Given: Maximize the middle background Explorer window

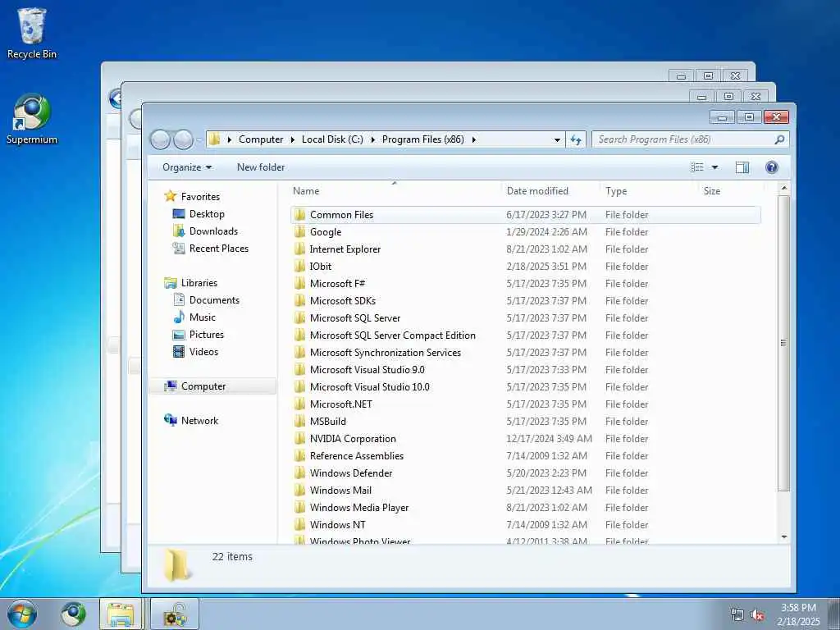Looking at the screenshot, I should click(728, 97).
